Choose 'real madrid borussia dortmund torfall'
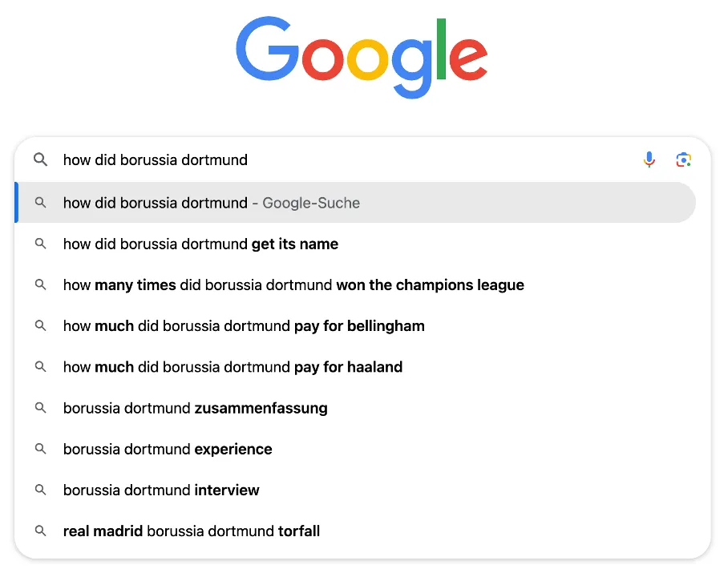 (x=192, y=531)
